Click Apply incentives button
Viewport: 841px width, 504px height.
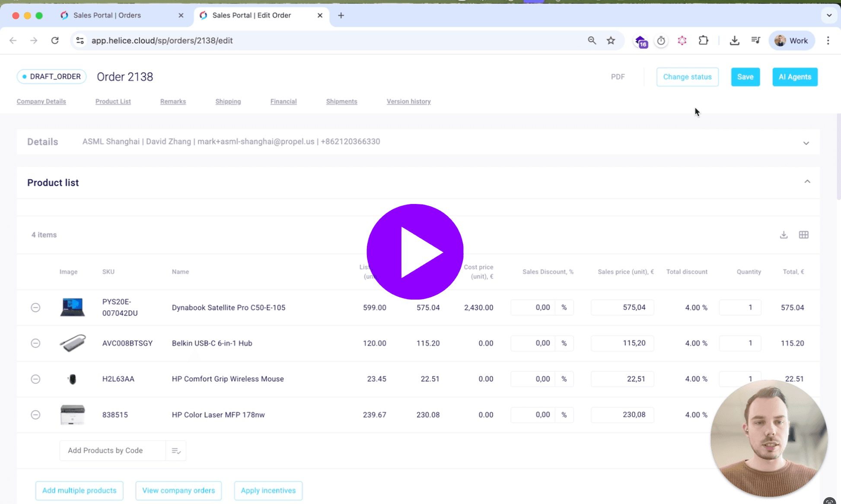[x=268, y=491]
